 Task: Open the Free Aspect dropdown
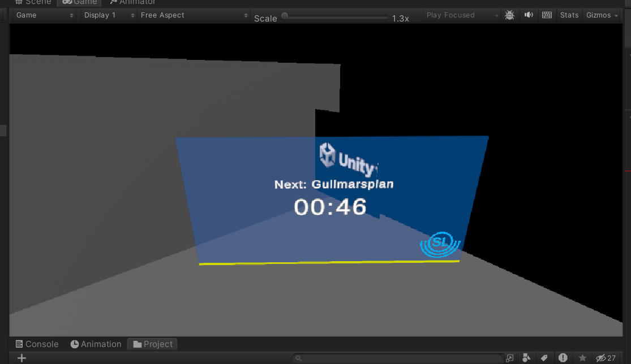coord(194,15)
